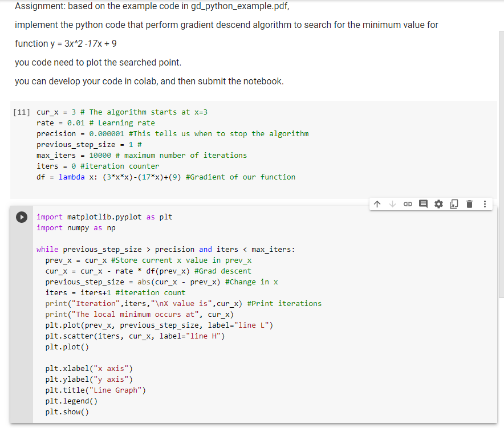Image resolution: width=504 pixels, height=428 pixels.
Task: Click the 'df = lambda x:' code line
Action: (166, 177)
